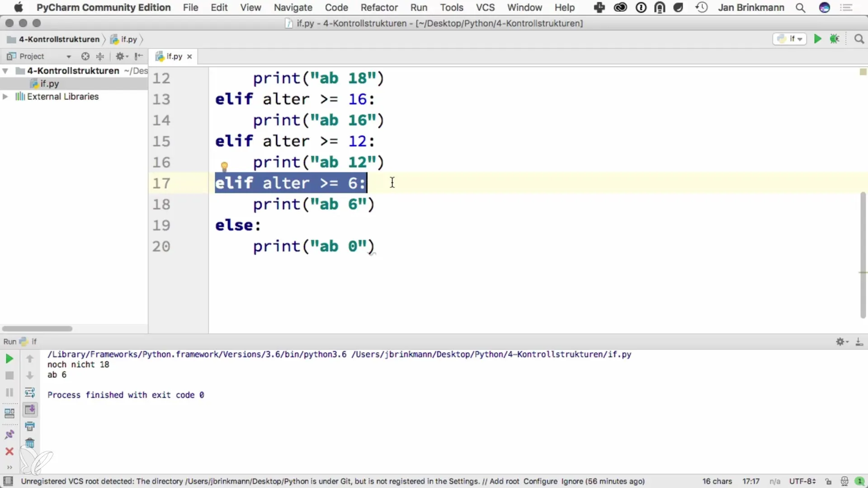The height and width of the screenshot is (488, 868).
Task: Open the Tools menu
Action: [x=452, y=7]
